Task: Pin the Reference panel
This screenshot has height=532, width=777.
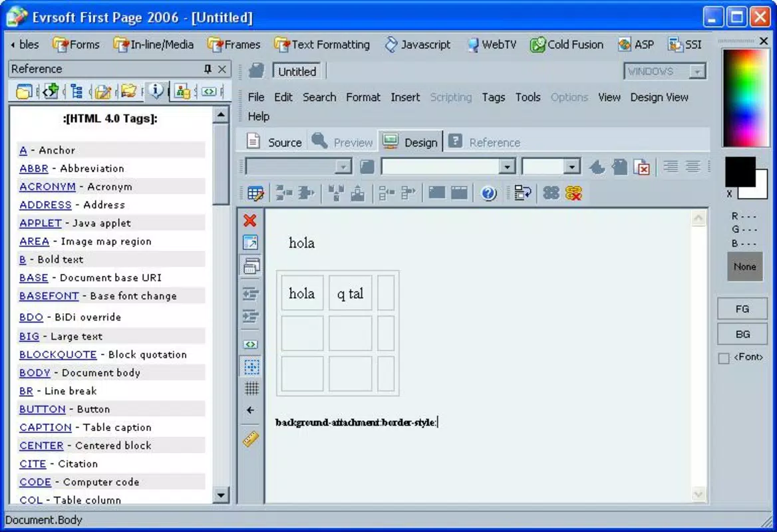Action: (208, 69)
